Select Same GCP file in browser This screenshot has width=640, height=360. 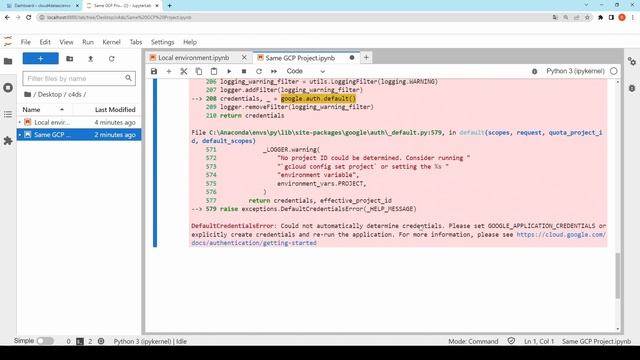(x=79, y=135)
